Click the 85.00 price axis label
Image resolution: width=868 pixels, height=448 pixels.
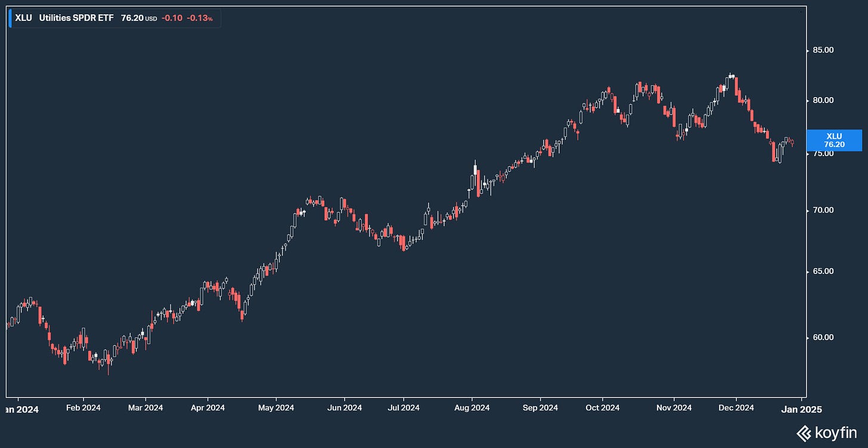tap(824, 51)
